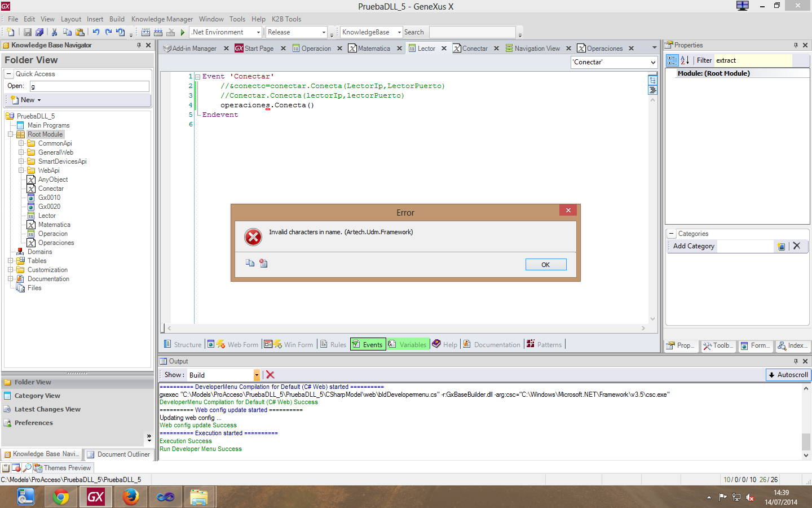812x508 pixels.
Task: Pin the Output panel
Action: click(x=796, y=361)
